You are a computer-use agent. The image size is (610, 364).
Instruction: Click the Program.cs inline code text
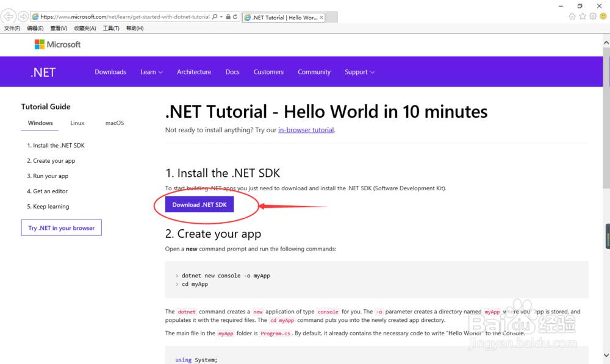coord(275,334)
